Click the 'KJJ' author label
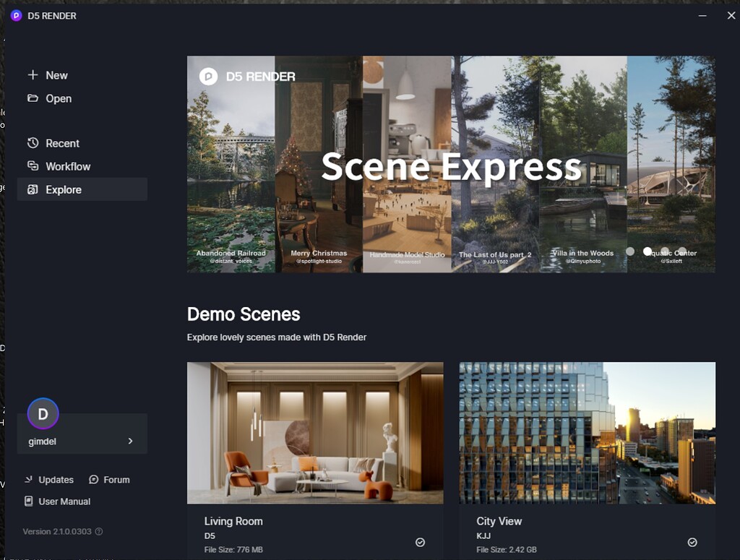 [x=483, y=536]
